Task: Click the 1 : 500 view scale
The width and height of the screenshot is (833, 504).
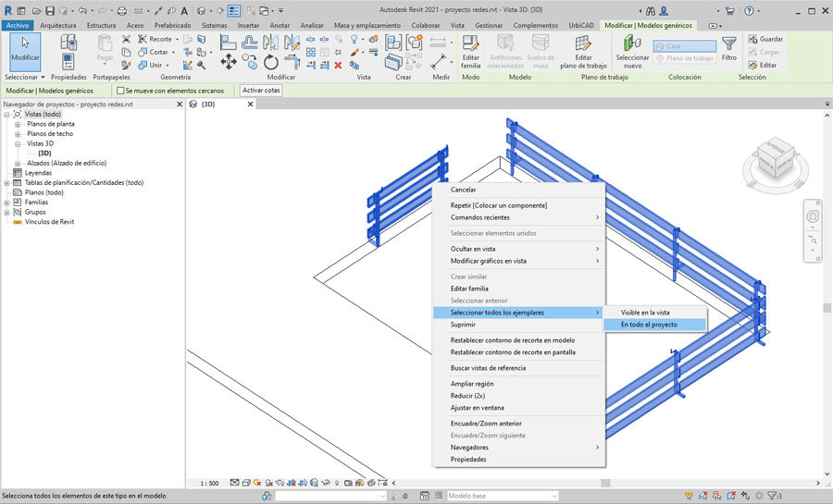Action: (209, 483)
